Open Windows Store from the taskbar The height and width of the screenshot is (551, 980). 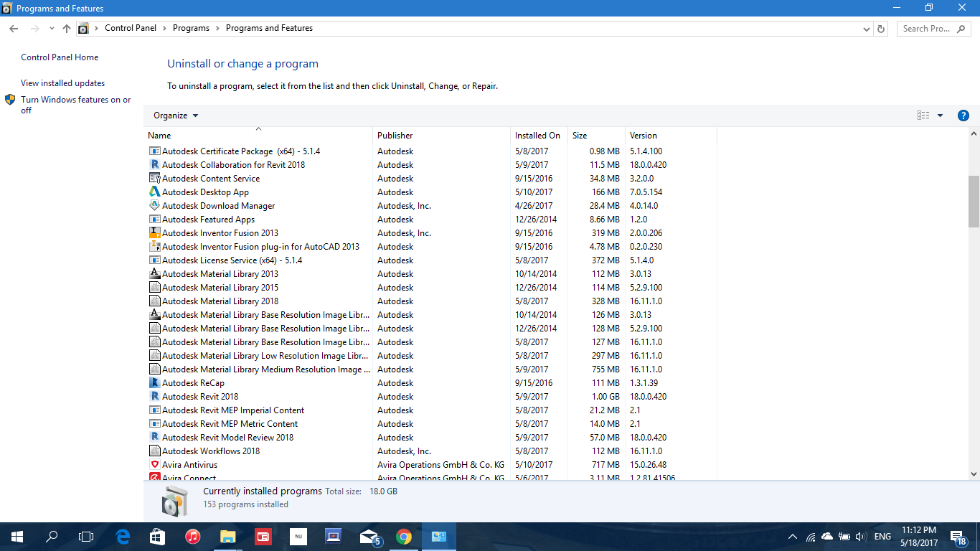(x=158, y=537)
